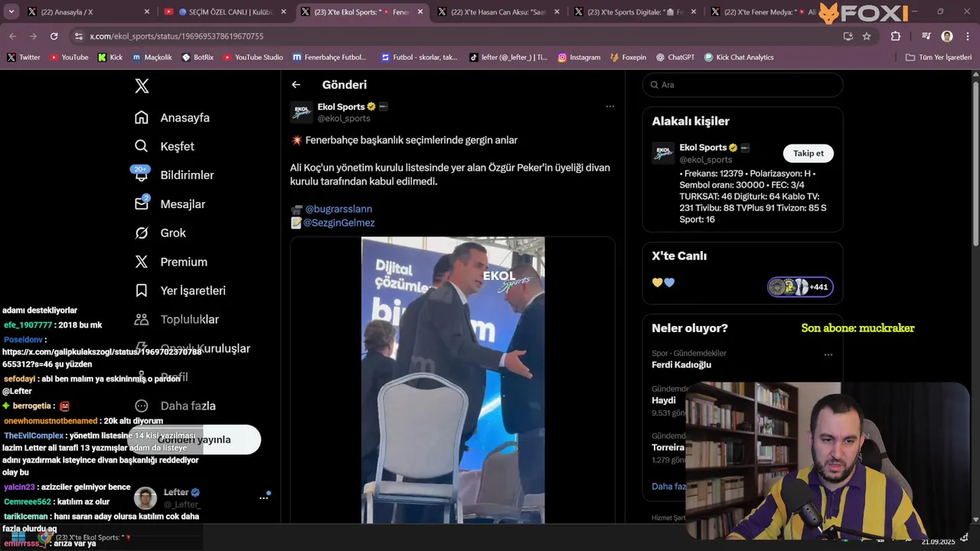The height and width of the screenshot is (551, 980).
Task: Open Premium in the sidebar
Action: [x=171, y=262]
